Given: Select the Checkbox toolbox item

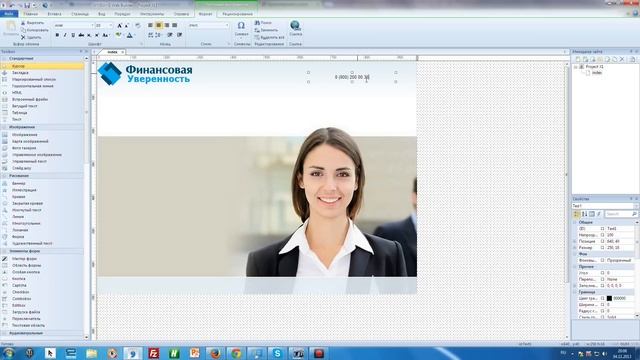Looking at the screenshot, I should [20, 292].
